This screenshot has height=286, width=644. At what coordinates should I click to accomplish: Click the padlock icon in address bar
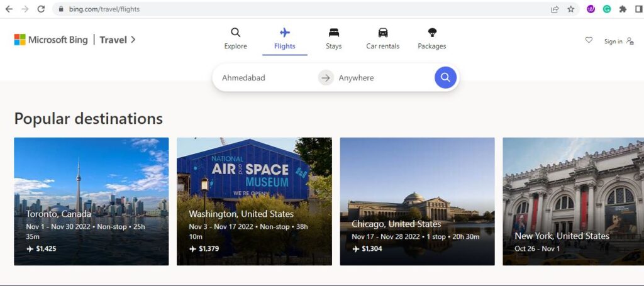point(61,9)
